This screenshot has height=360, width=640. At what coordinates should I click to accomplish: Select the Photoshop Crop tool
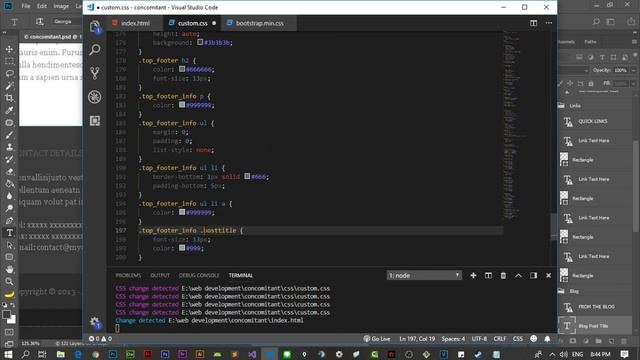(x=9, y=98)
